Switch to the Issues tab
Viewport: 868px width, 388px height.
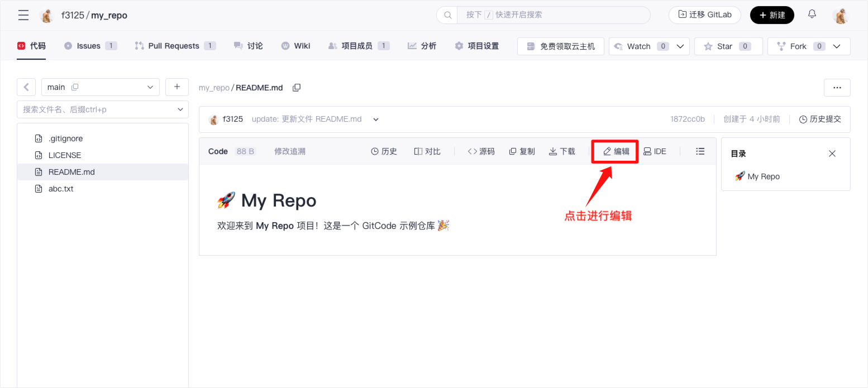[x=89, y=46]
